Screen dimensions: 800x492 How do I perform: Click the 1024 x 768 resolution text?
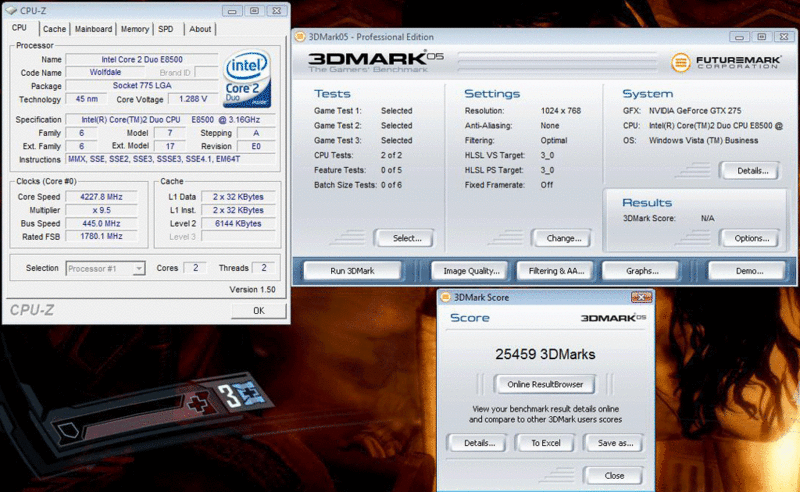click(x=561, y=111)
